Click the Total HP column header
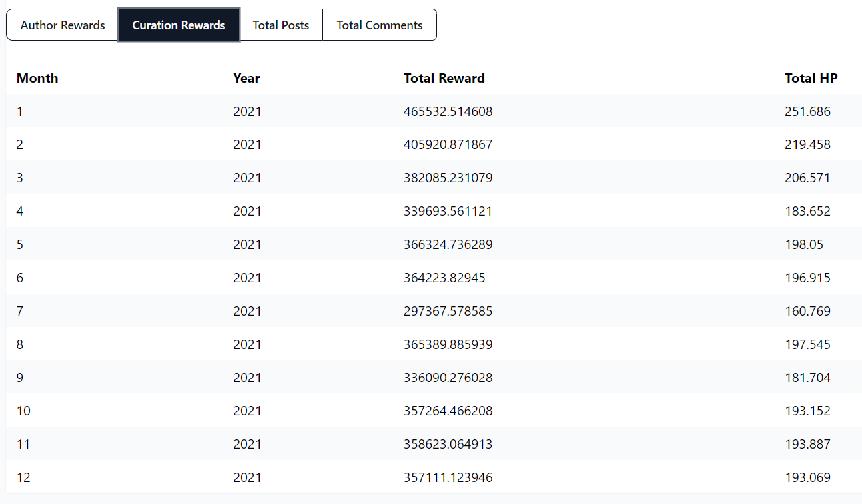Screen dimensions: 862x504 tap(811, 78)
